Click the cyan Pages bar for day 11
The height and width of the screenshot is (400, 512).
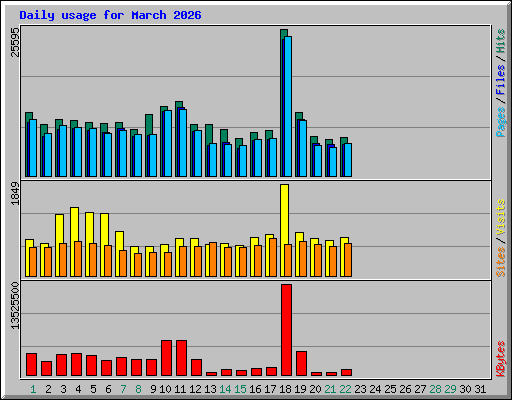[183, 143]
